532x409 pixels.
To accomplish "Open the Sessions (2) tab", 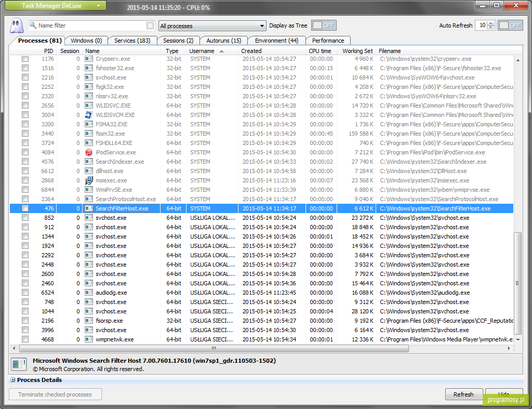I will pyautogui.click(x=178, y=41).
